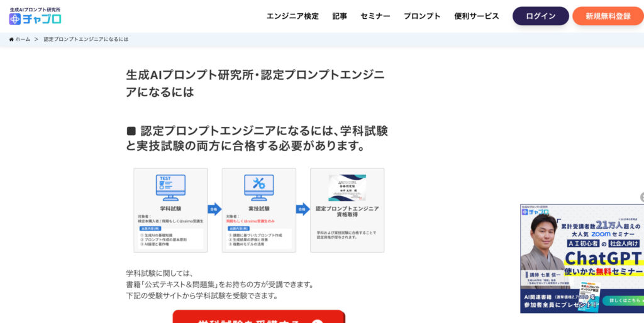Click the ChatGPT seminar ad banner
The image size is (644, 323).
click(582, 259)
